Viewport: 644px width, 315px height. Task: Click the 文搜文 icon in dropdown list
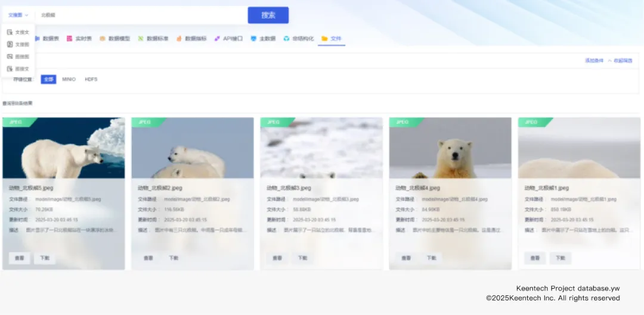10,32
